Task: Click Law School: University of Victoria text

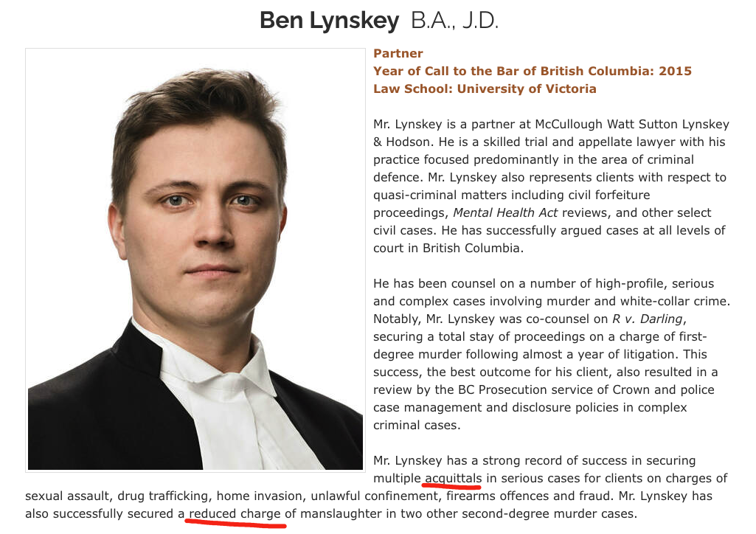Action: point(485,89)
